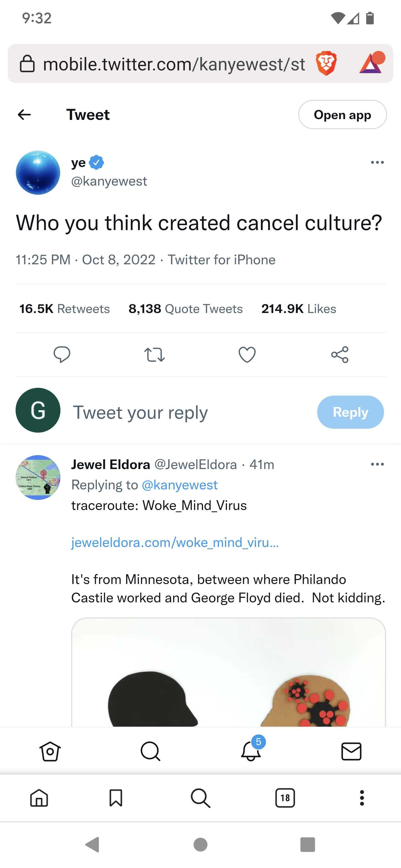Focus the Tweet your reply field
This screenshot has height=868, width=401.
point(192,412)
